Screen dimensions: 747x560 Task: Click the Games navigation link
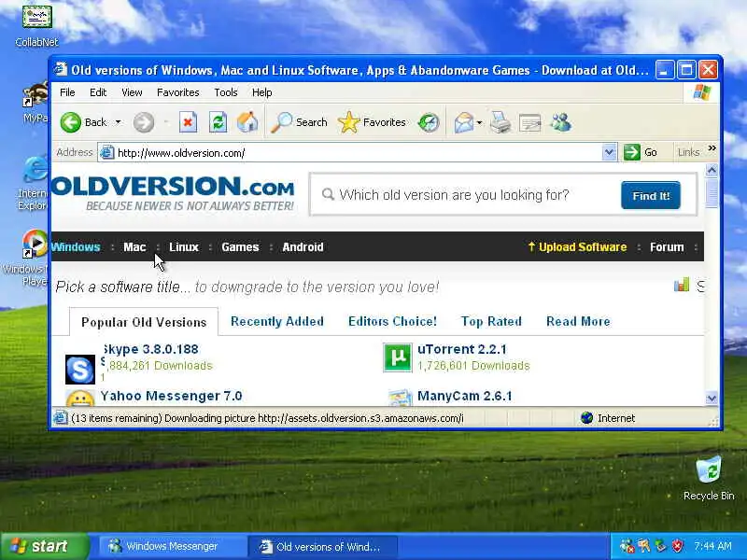[x=240, y=247]
